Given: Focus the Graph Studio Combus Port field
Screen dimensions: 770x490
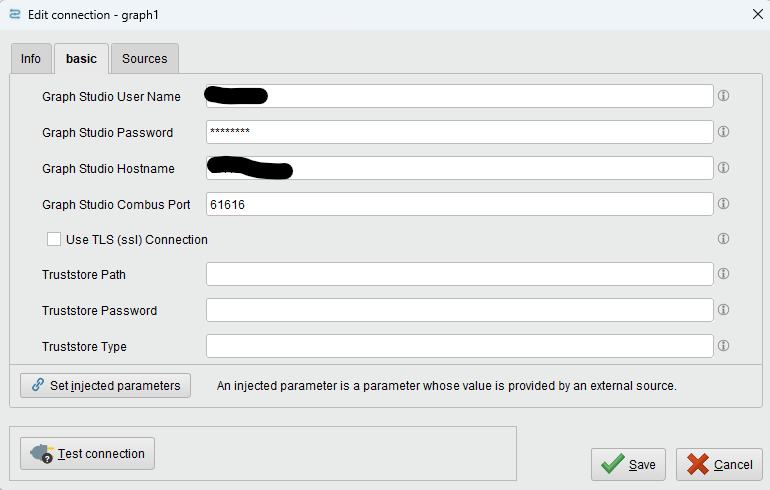Looking at the screenshot, I should pos(459,204).
